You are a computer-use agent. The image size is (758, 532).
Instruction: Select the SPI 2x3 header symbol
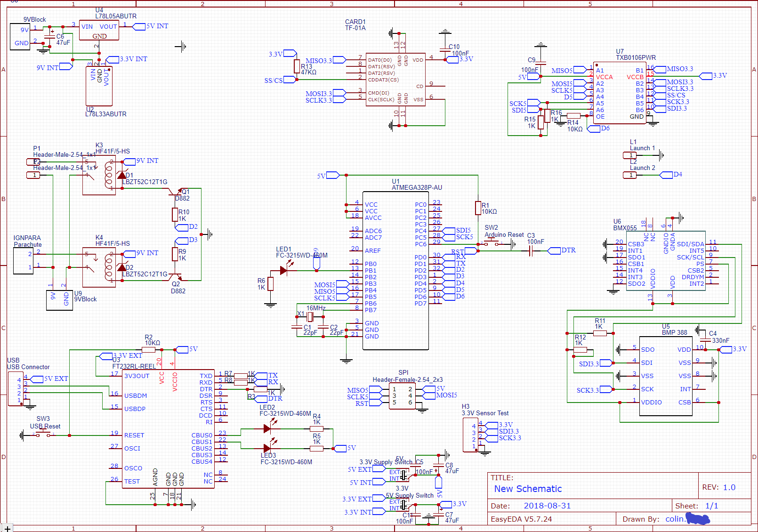[402, 396]
